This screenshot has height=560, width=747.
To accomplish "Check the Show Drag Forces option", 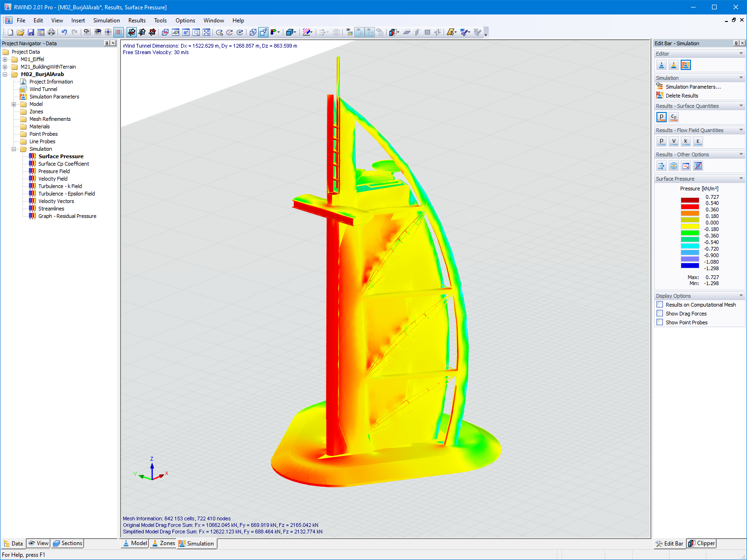I will click(660, 313).
